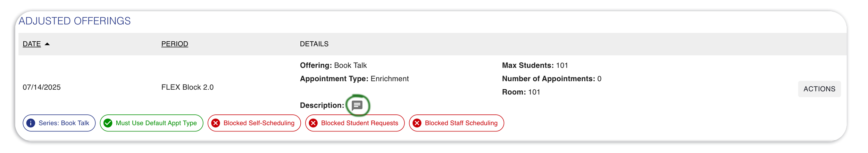Screen dimensions: 868x153
Task: Click the DETAILS column header
Action: pyautogui.click(x=314, y=44)
